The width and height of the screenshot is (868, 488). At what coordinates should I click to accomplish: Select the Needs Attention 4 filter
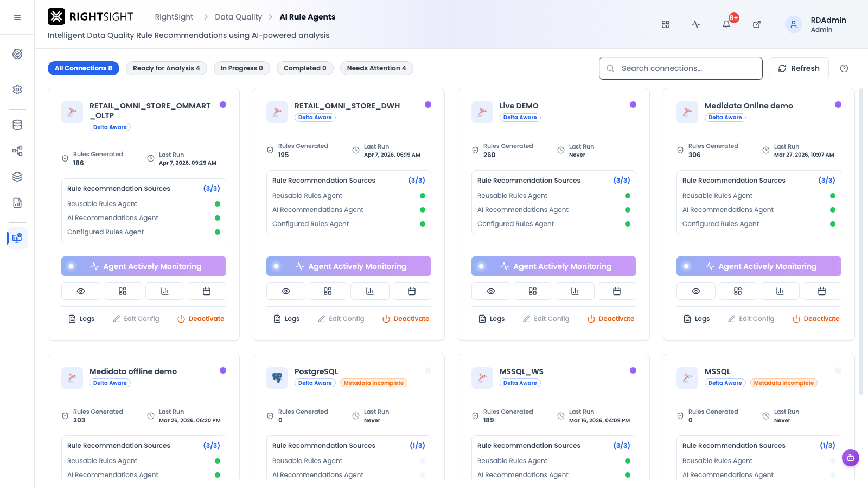coord(376,68)
